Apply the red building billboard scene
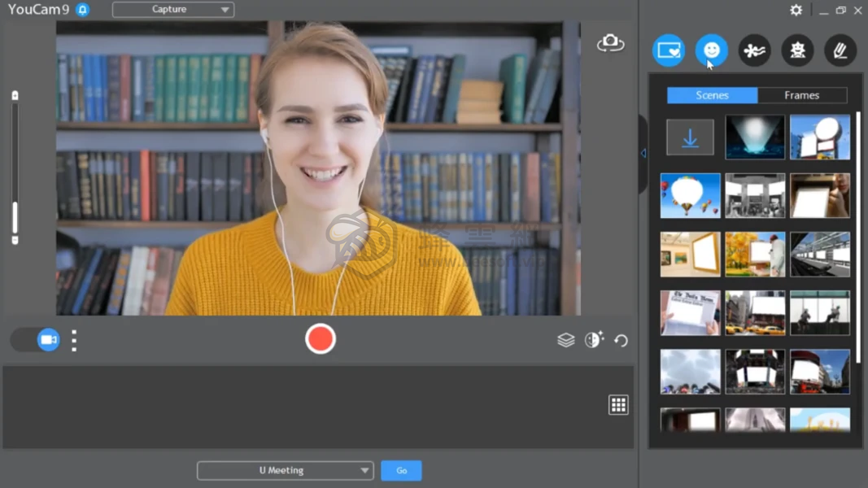The height and width of the screenshot is (488, 868). pos(820,372)
